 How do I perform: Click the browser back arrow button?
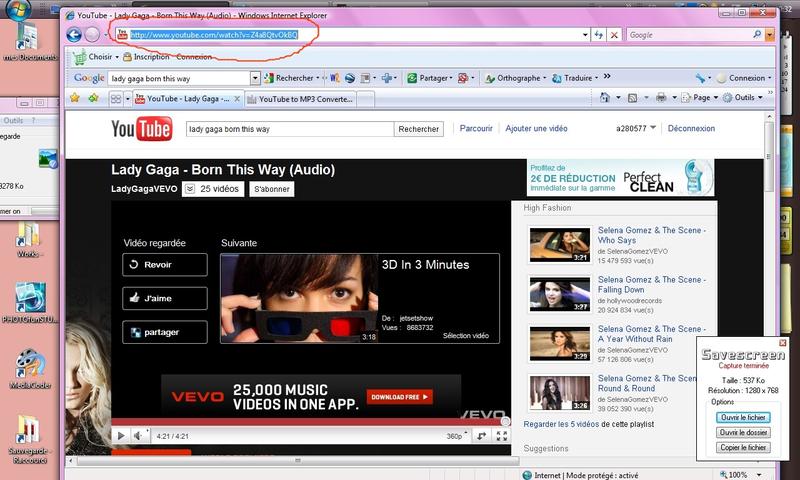point(74,34)
